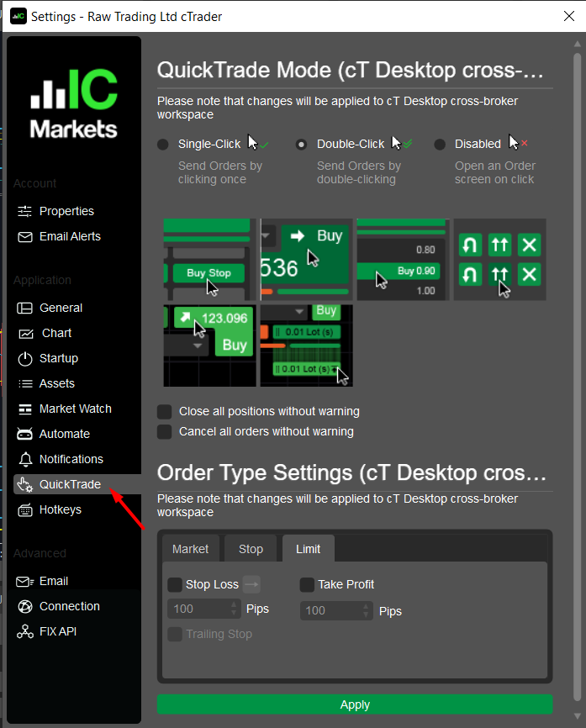Switch to the Limit order tab
This screenshot has width=586, height=728.
click(x=309, y=549)
